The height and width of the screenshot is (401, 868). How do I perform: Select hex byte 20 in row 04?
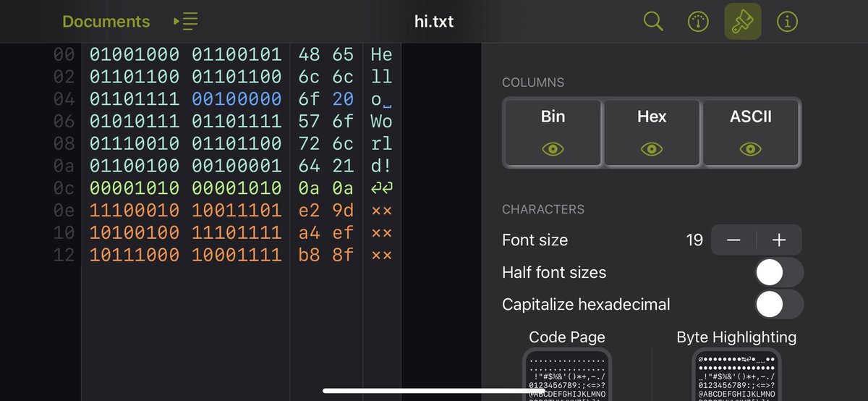[x=343, y=98]
